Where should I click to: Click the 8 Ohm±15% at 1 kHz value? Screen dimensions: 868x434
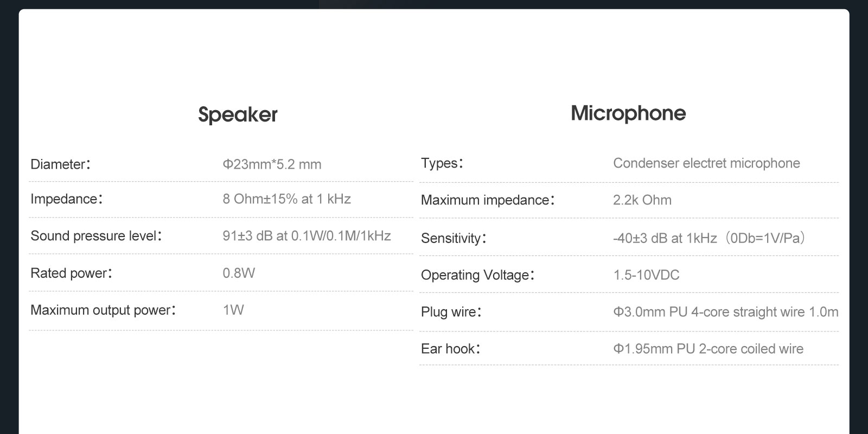[x=286, y=199]
